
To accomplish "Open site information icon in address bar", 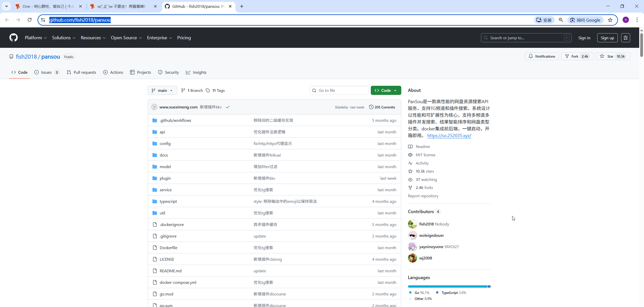I will (x=43, y=20).
